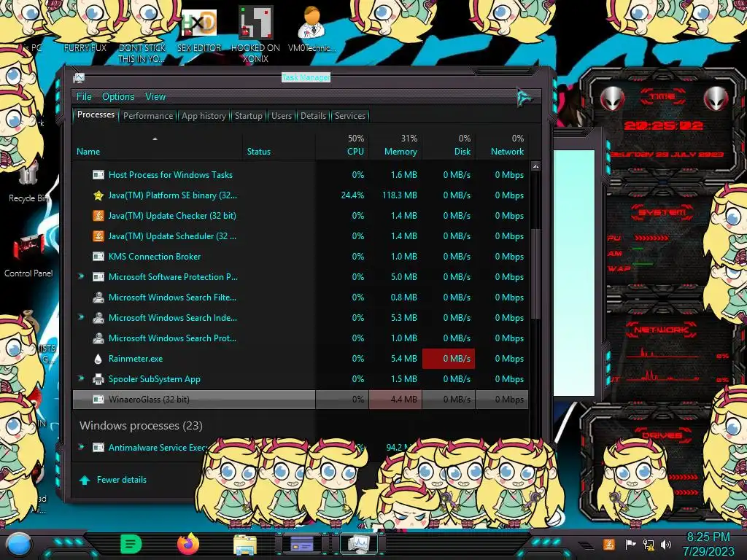Click the red Disk cell for Rainmeter.exe
747x560 pixels.
[449, 359]
